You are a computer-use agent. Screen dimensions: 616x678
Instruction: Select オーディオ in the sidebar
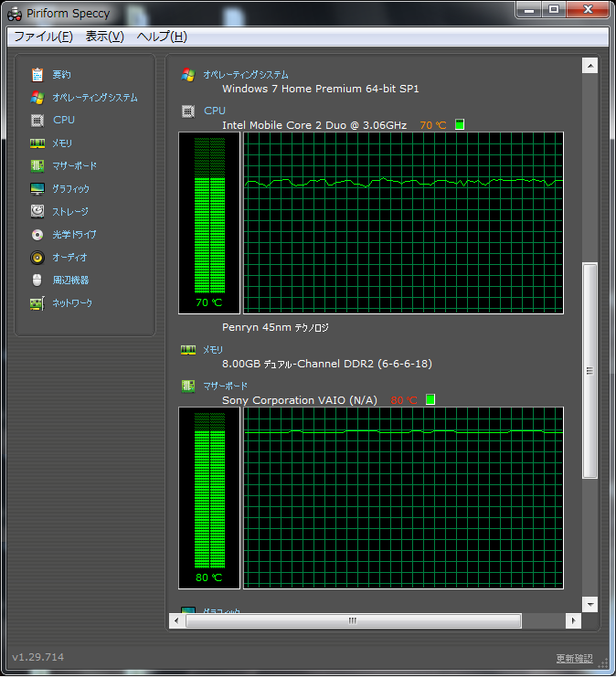[x=69, y=258]
